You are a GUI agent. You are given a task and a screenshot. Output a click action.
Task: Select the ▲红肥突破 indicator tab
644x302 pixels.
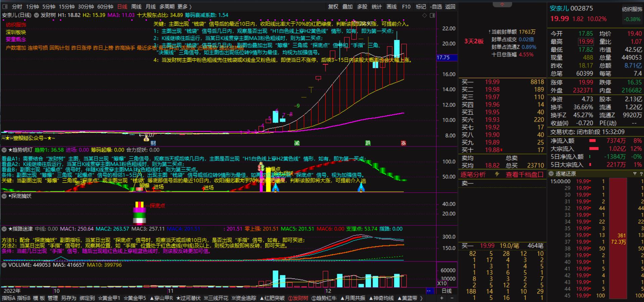point(272,298)
